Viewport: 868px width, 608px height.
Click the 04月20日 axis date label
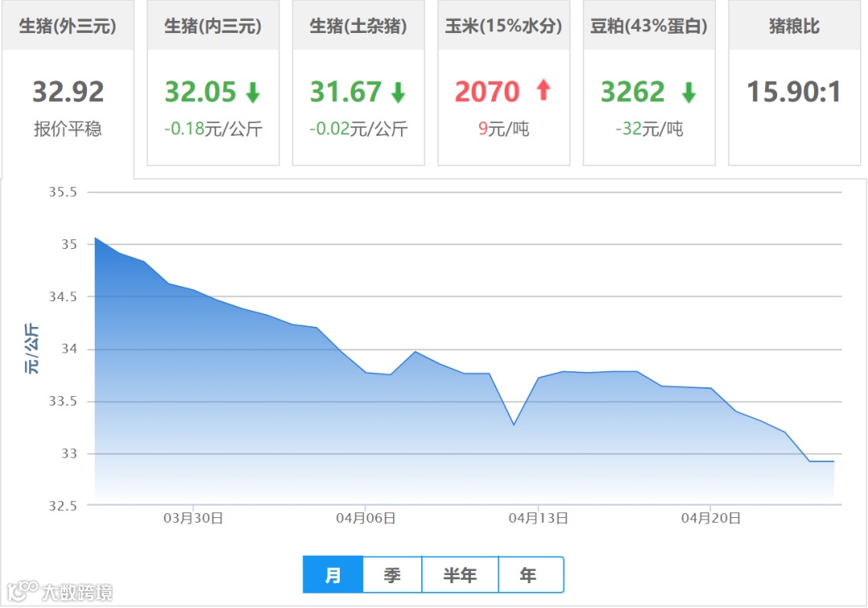710,518
